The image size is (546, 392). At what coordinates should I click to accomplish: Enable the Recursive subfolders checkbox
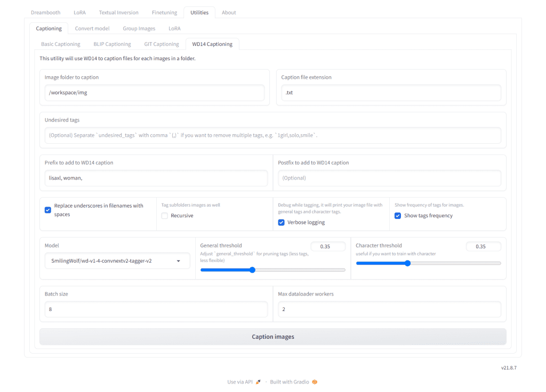165,216
